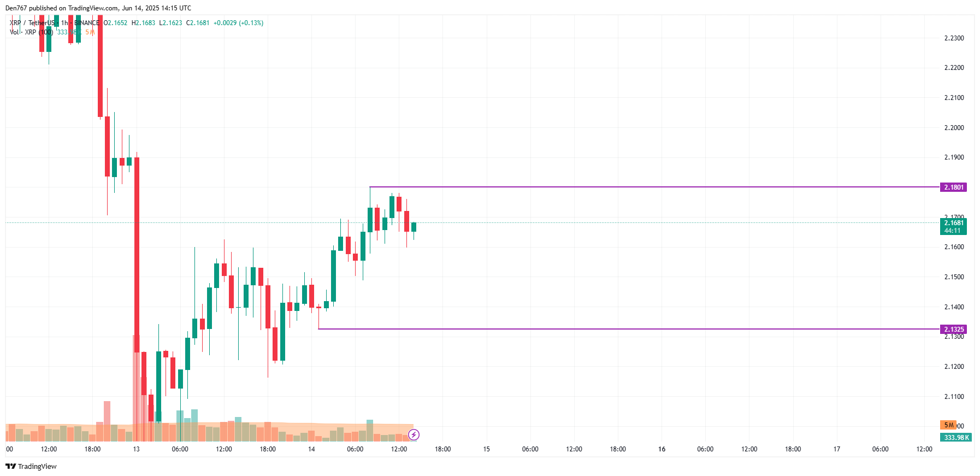Click the green 2.1681 current price tag
The height and width of the screenshot is (476, 980).
pos(953,226)
